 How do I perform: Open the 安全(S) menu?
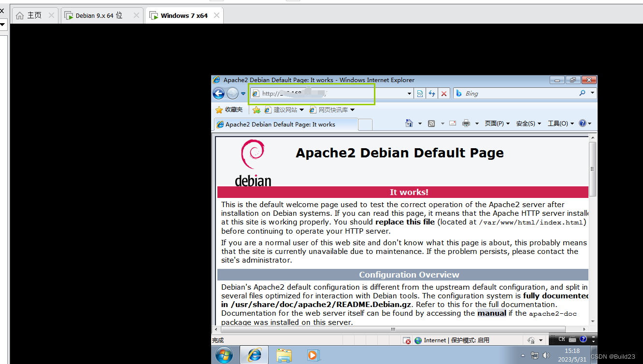point(529,124)
